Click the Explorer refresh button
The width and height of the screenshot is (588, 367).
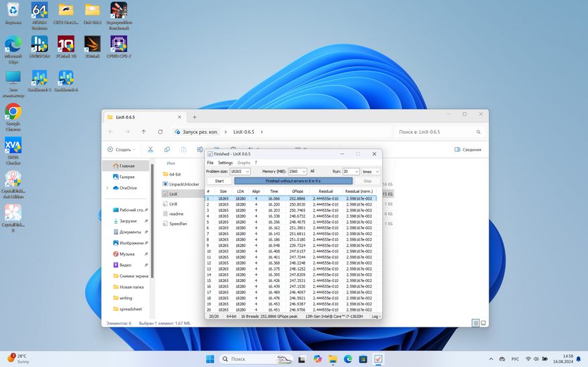(x=160, y=132)
